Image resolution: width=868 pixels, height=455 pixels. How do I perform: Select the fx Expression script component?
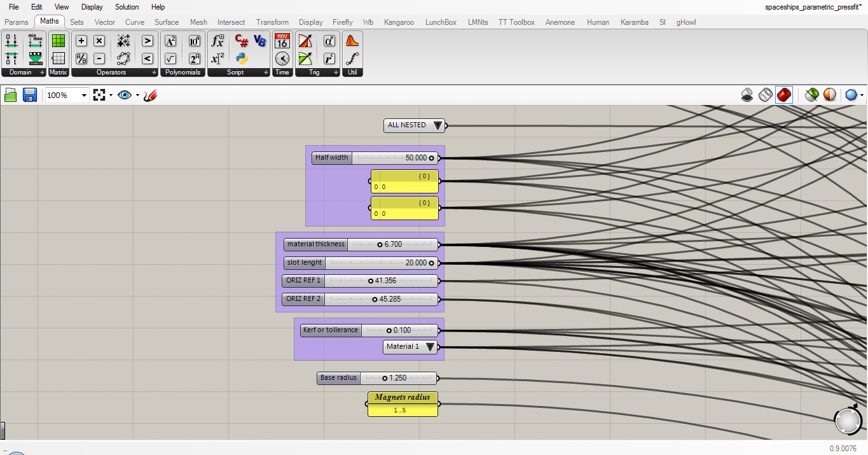click(x=217, y=41)
